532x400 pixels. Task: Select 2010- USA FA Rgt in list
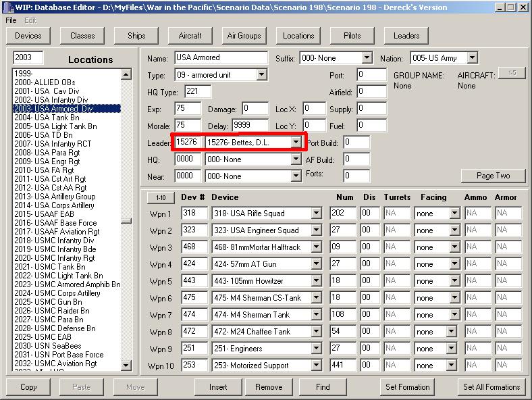click(66, 170)
